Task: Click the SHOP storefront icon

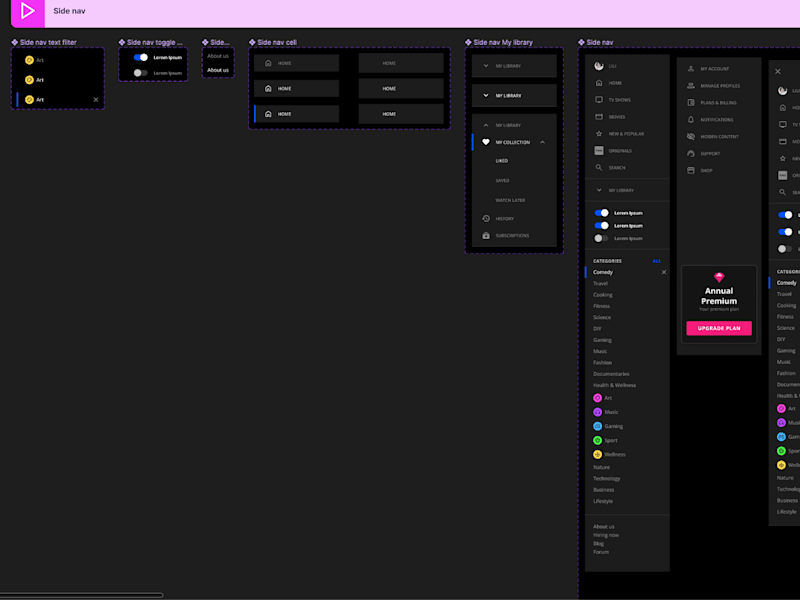Action: (x=691, y=170)
